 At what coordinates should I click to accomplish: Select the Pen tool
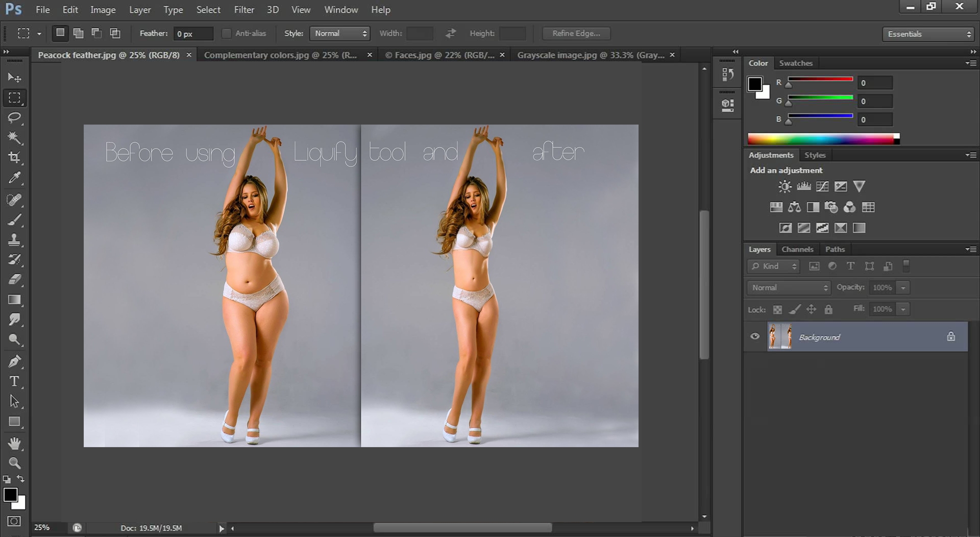14,361
